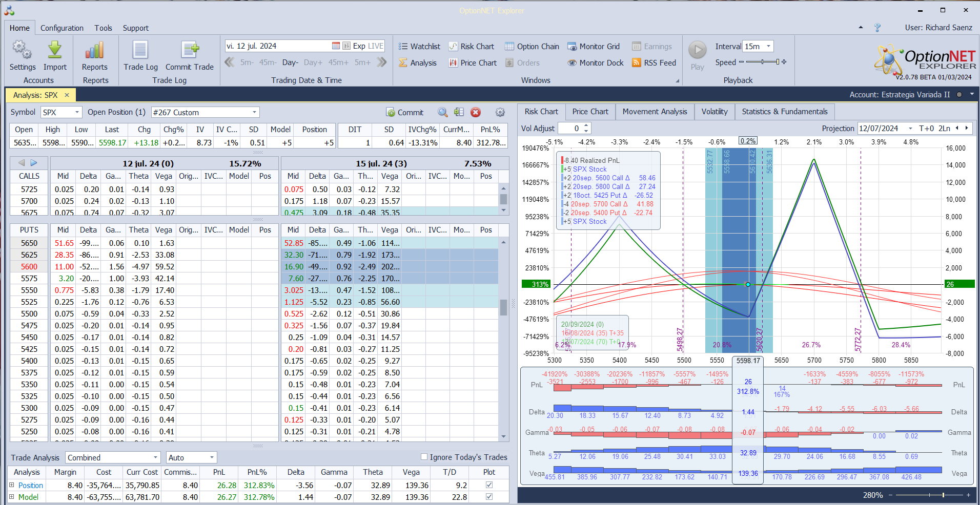
Task: Open the Monitor Grid window
Action: 594,47
